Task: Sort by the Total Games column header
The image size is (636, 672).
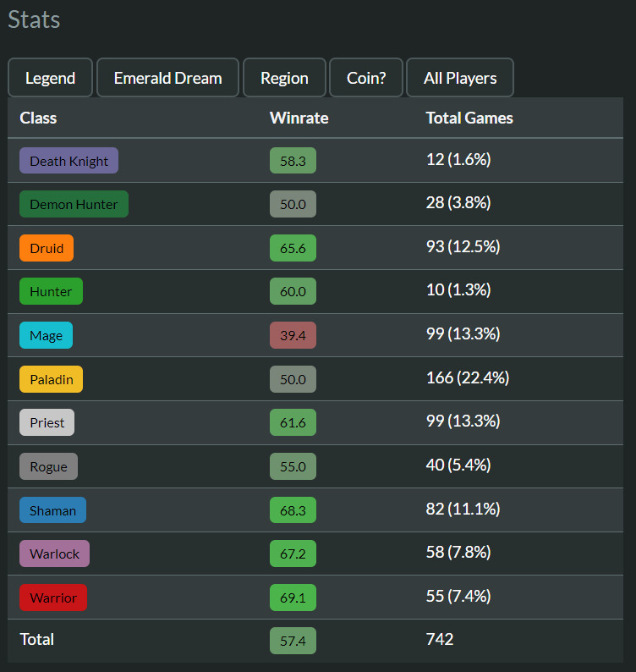Action: (469, 118)
